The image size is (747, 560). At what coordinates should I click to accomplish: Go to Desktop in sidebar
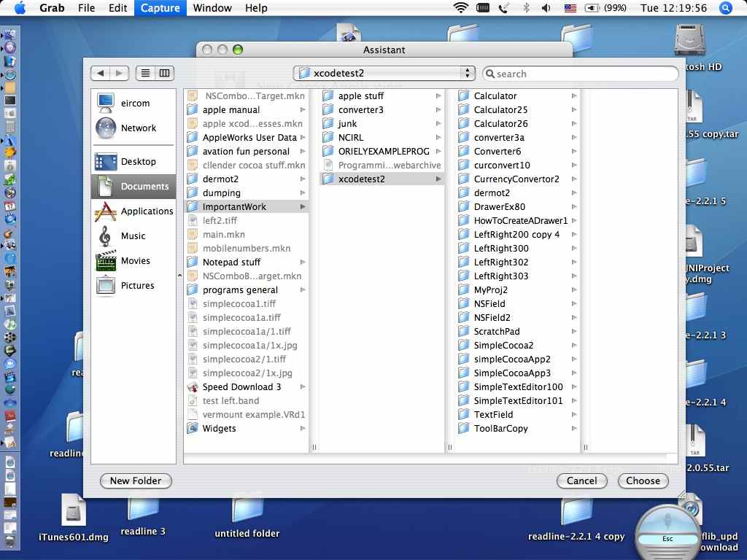(x=133, y=161)
